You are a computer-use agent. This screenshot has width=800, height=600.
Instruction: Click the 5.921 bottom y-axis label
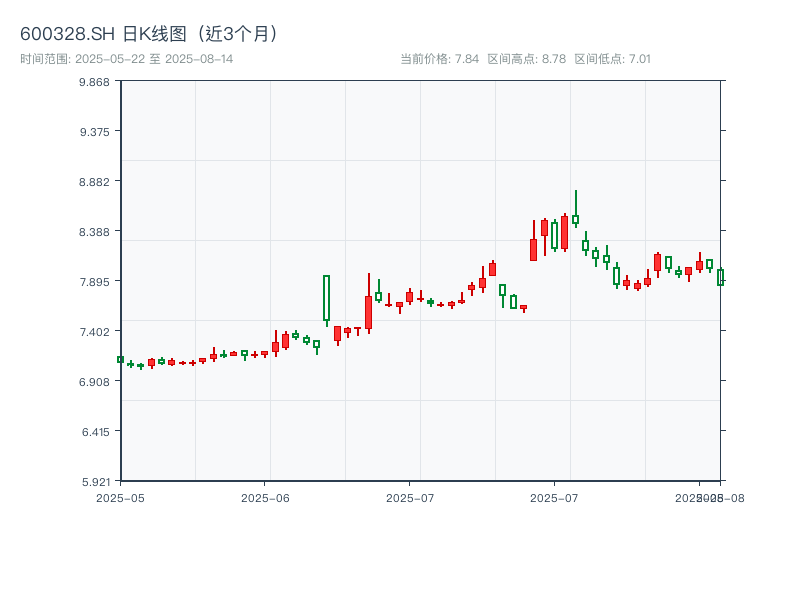tap(93, 481)
